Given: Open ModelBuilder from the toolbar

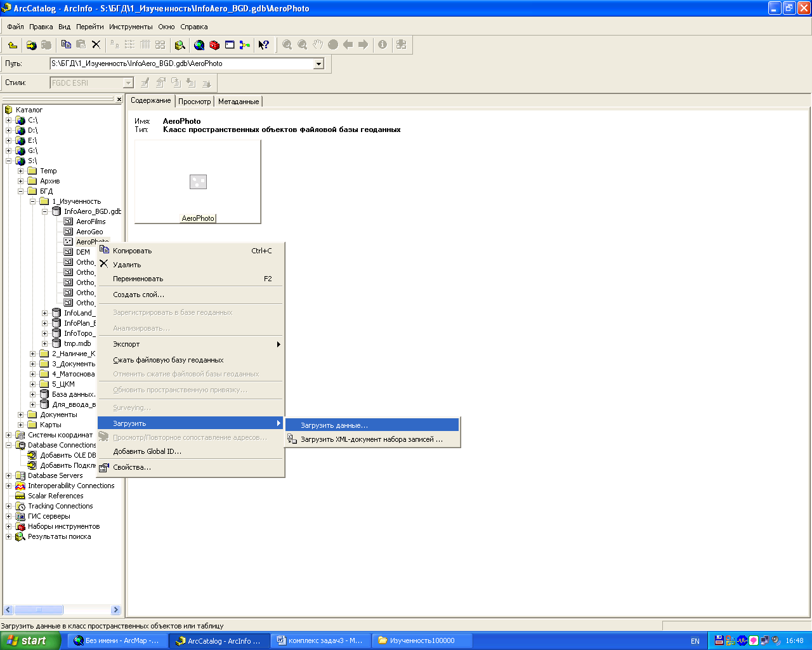Looking at the screenshot, I should (x=244, y=44).
